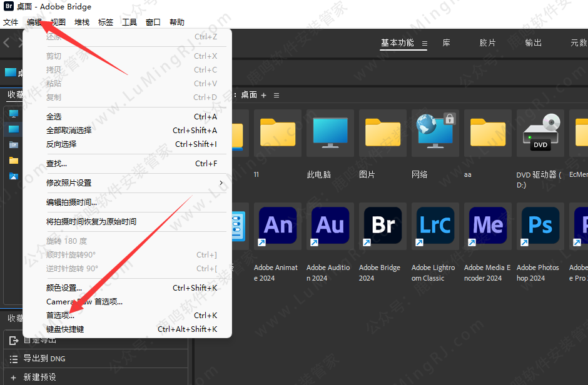
Task: Open the workspace options menu beside 基本功能
Action: tap(424, 44)
